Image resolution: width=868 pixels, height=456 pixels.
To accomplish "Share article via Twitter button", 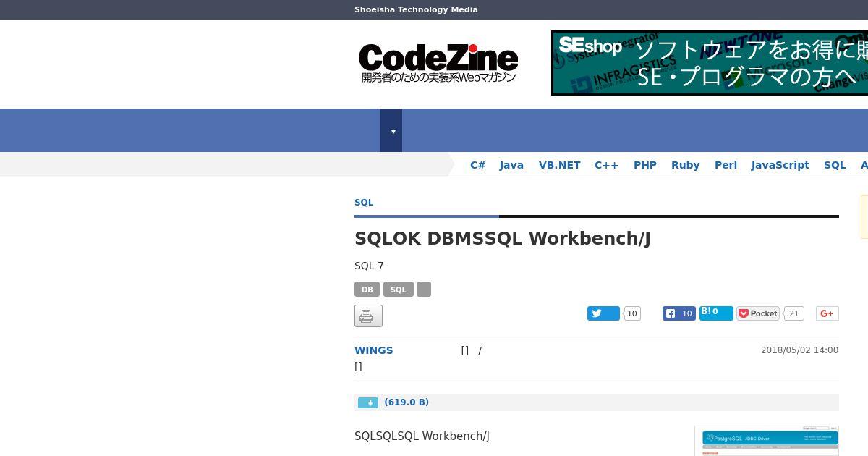I will (x=603, y=313).
